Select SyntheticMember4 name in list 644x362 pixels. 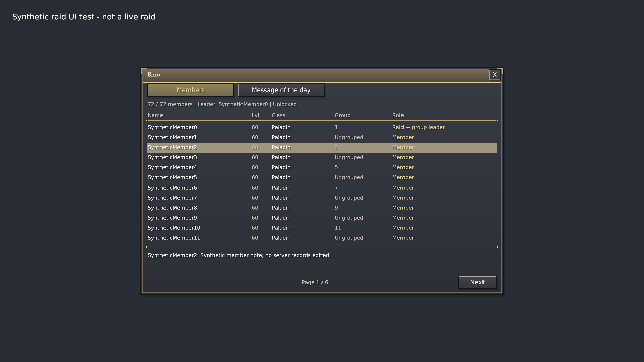point(173,167)
